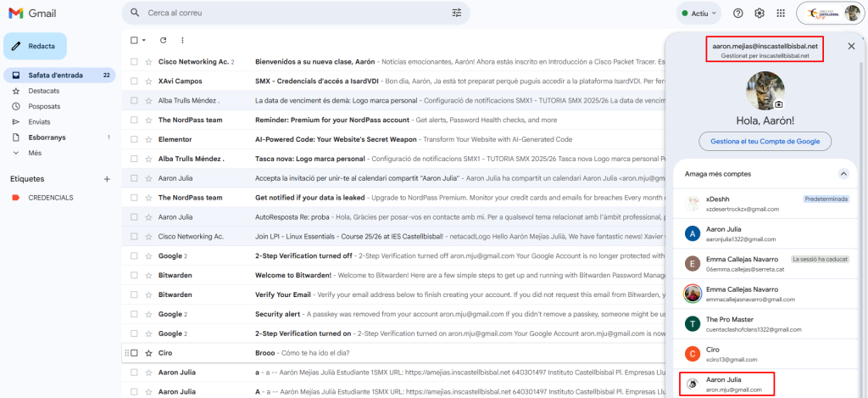This screenshot has width=868, height=398.
Task: Open the three-dot more options menu
Action: point(182,40)
